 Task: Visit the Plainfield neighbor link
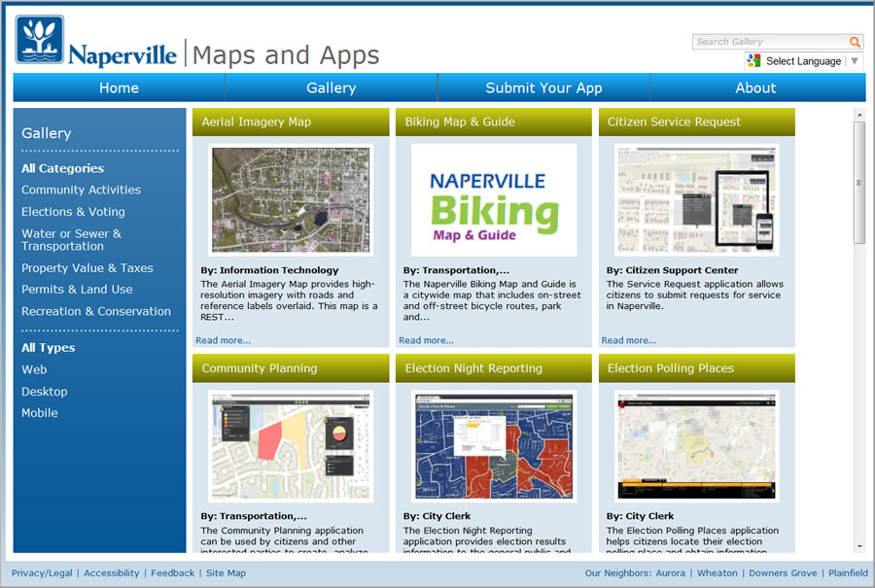pyautogui.click(x=848, y=573)
